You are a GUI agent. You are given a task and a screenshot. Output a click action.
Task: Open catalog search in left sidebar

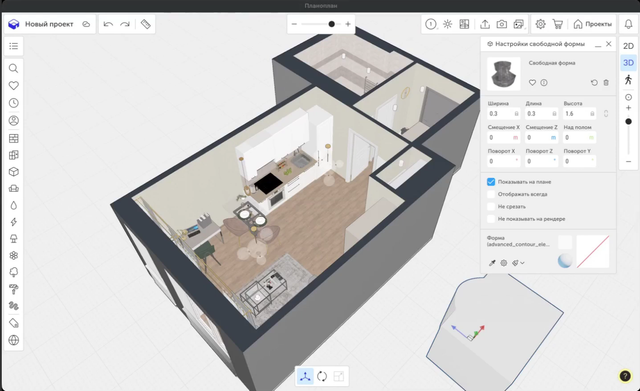(x=13, y=68)
